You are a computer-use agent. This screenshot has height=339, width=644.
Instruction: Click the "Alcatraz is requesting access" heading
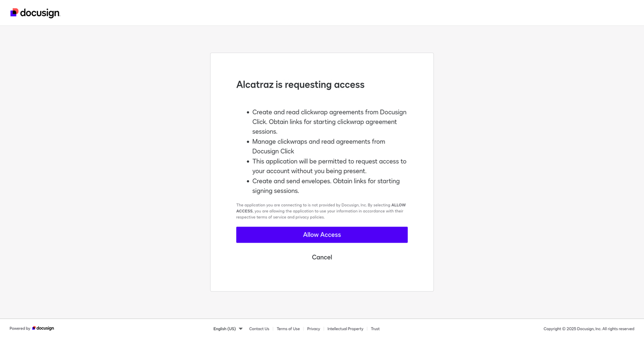pos(300,84)
